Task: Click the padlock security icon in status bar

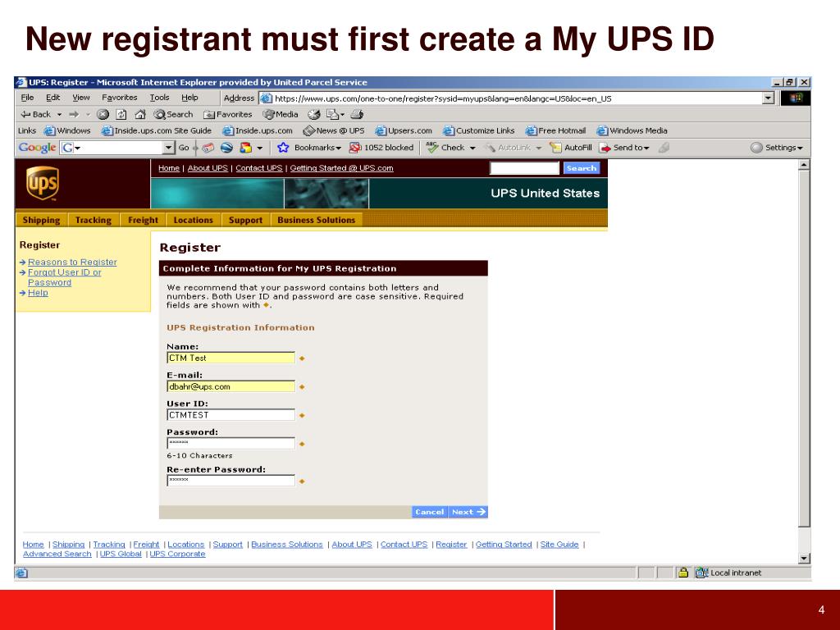Action: click(683, 573)
